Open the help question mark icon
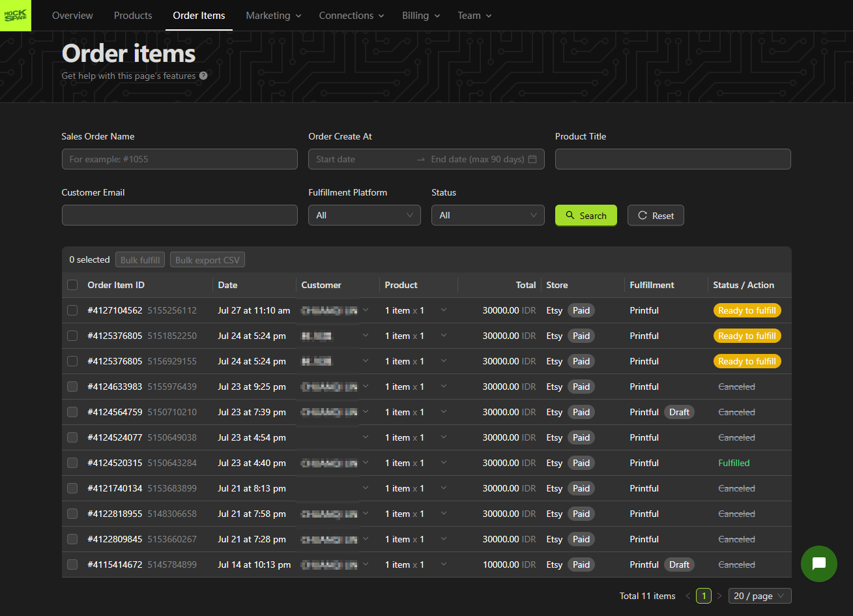Screen dimensions: 853x616 click(x=203, y=76)
